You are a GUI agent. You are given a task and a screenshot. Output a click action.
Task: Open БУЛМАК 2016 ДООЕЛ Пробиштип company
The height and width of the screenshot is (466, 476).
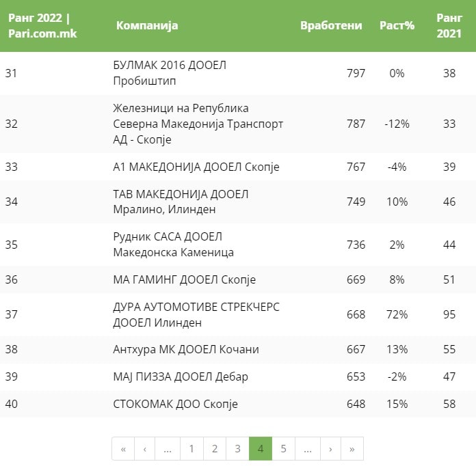point(170,73)
